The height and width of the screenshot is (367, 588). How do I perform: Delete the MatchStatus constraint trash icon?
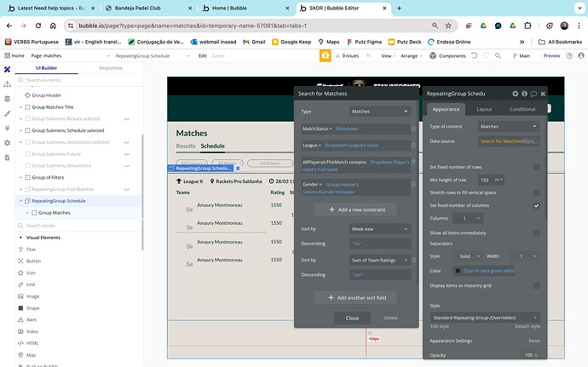(x=413, y=129)
